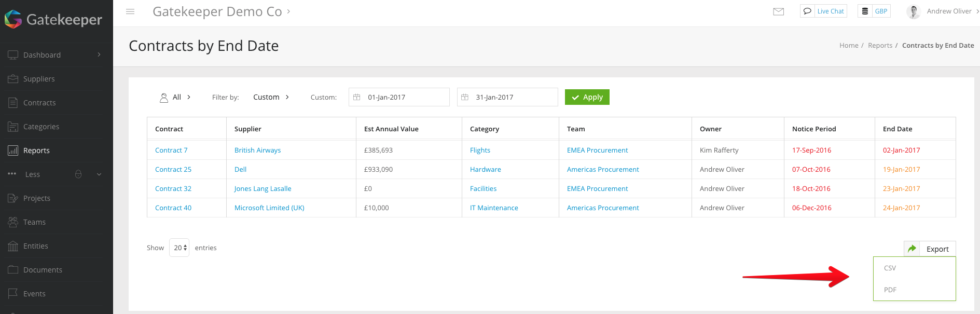Click the GBP currency stack icon
This screenshot has height=314, width=980.
tap(865, 11)
